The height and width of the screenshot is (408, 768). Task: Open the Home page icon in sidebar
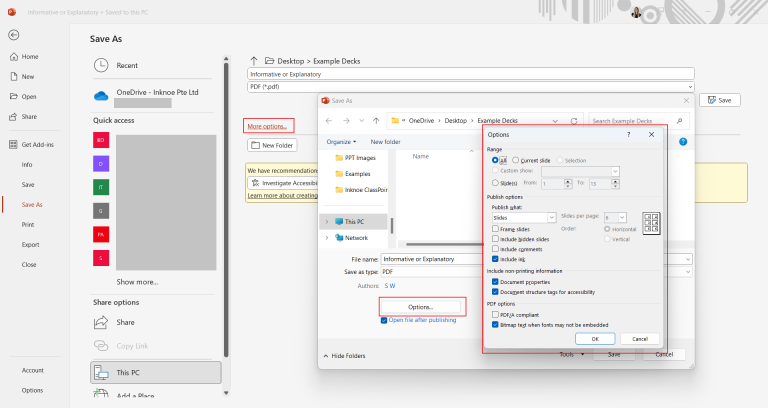tap(13, 57)
